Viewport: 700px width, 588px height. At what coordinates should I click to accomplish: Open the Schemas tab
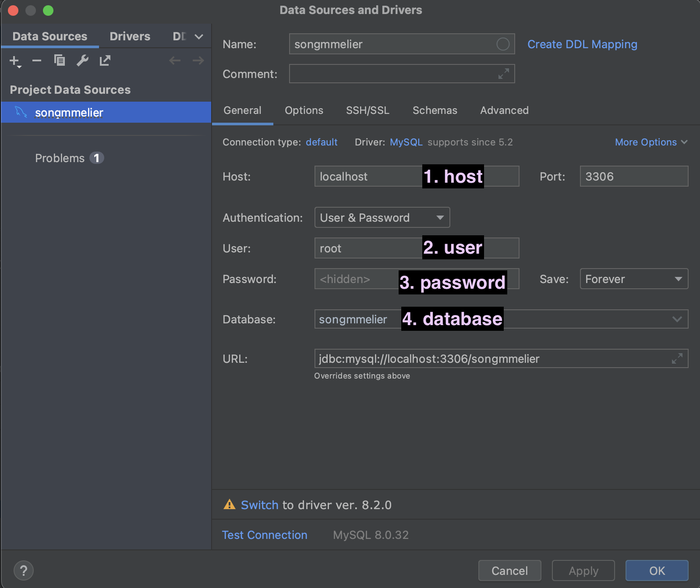[435, 110]
